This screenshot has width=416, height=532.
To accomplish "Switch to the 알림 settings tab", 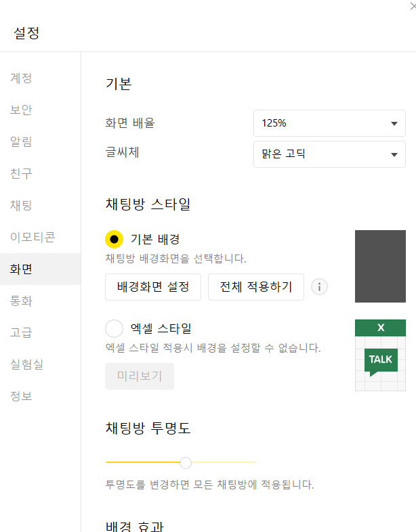I will click(21, 141).
